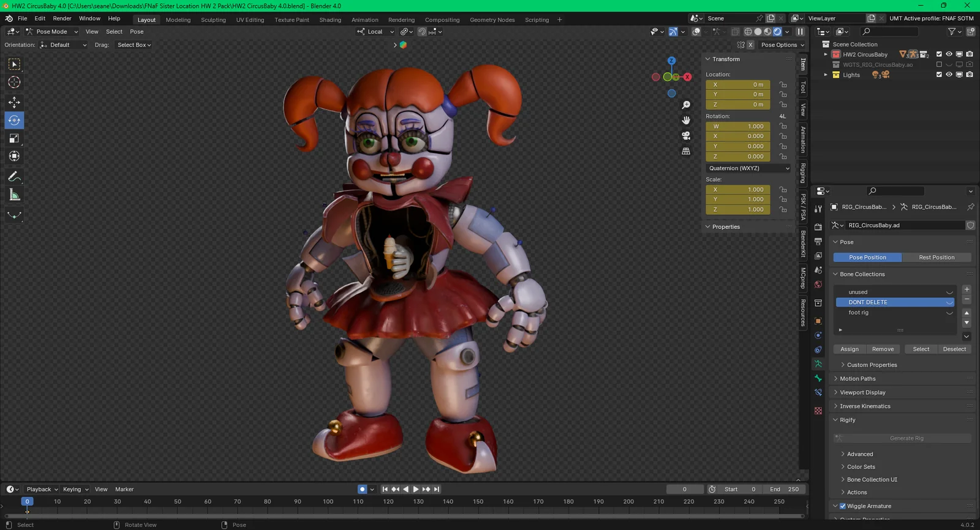Open the Pose Options dropdown
This screenshot has height=530, width=980.
(782, 45)
